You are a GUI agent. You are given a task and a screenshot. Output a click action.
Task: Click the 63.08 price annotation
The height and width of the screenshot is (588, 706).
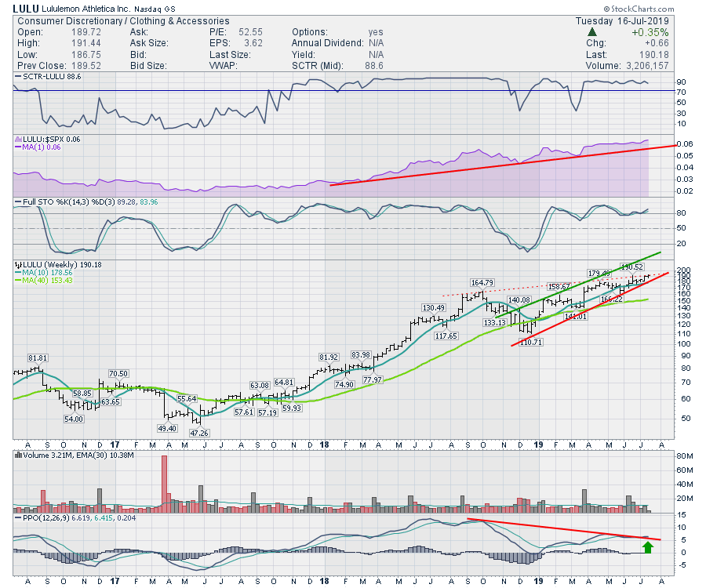tap(260, 386)
